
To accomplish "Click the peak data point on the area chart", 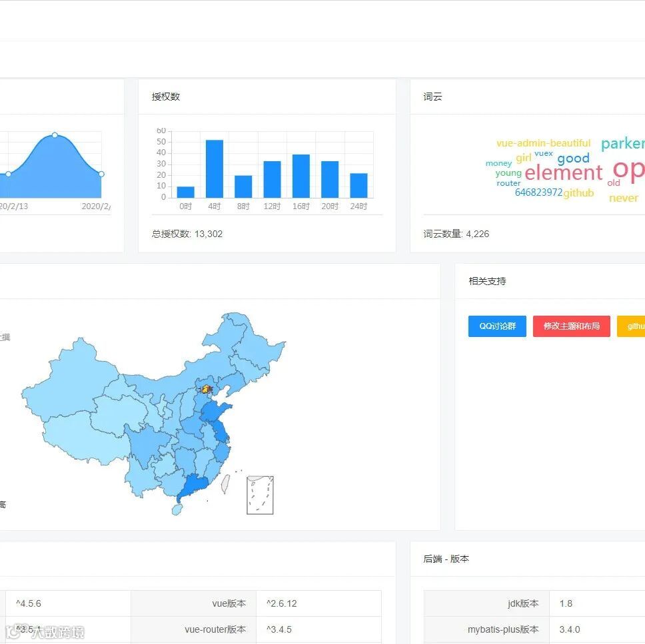I will coord(55,135).
